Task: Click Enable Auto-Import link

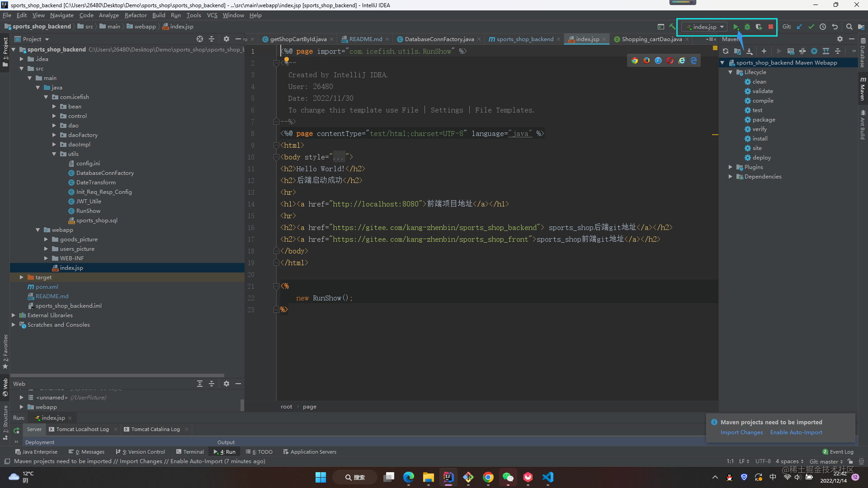Action: [796, 432]
